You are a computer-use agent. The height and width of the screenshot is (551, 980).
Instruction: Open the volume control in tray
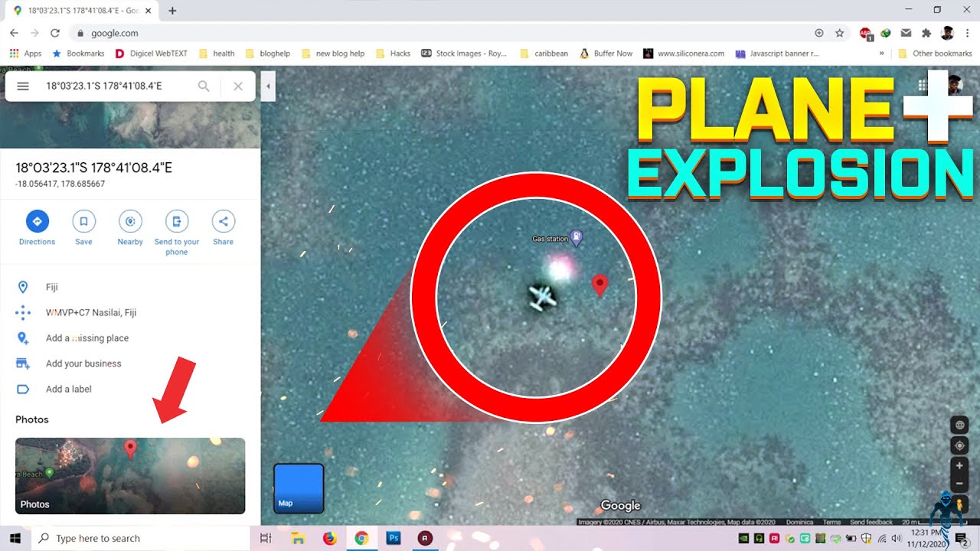pyautogui.click(x=897, y=538)
